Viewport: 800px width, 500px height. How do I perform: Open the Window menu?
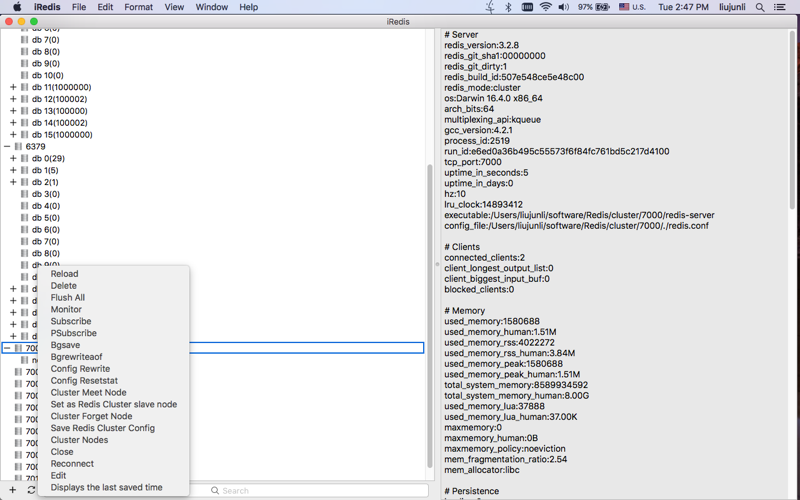(x=212, y=7)
